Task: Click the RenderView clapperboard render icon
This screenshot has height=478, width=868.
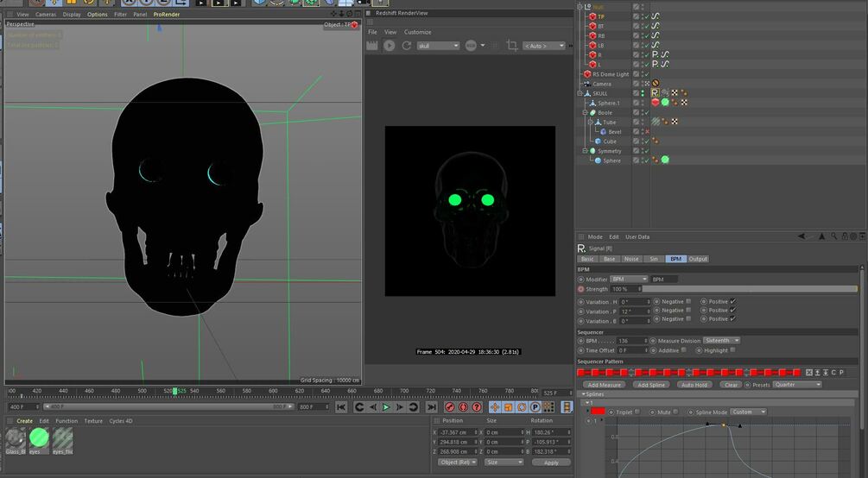Action: (x=372, y=46)
